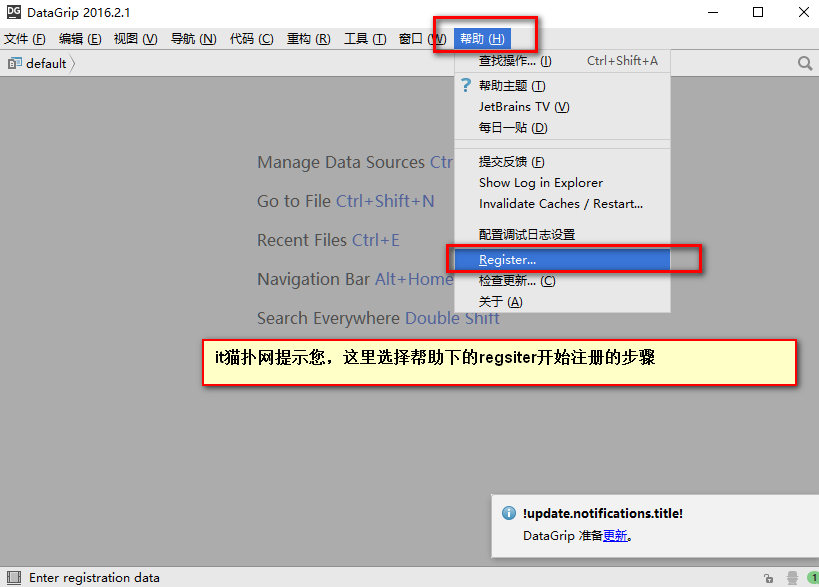
Task: Open the 编辑 (E) menu
Action: 80,39
